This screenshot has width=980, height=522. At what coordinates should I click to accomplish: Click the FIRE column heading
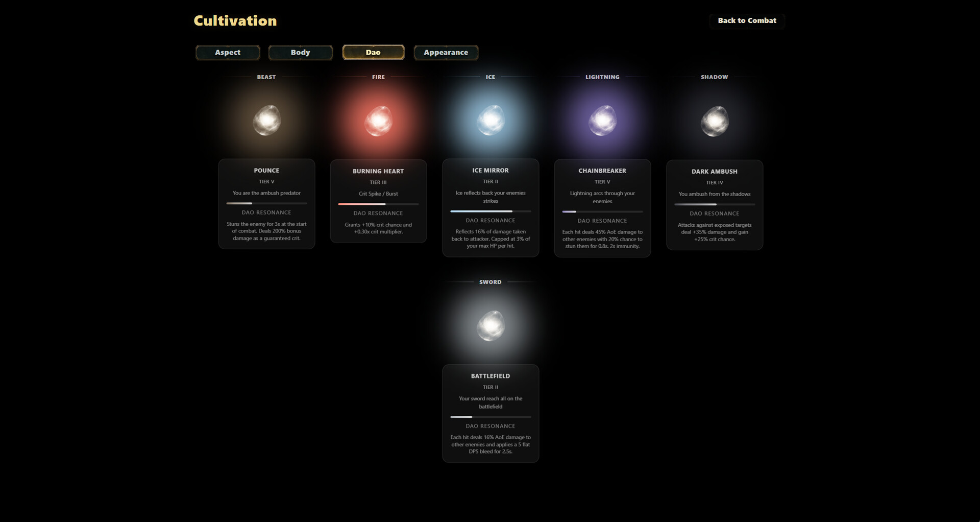click(378, 77)
